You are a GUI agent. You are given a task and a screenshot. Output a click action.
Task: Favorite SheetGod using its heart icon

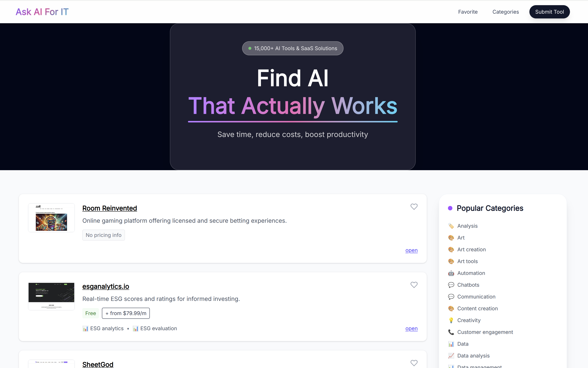tap(414, 363)
